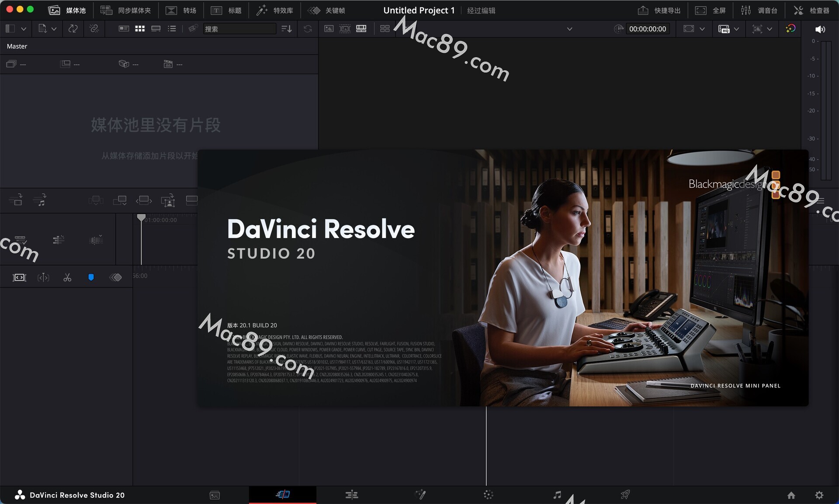Viewport: 839px width, 504px height.
Task: Open the viewer timeline name dropdown
Action: tap(569, 29)
